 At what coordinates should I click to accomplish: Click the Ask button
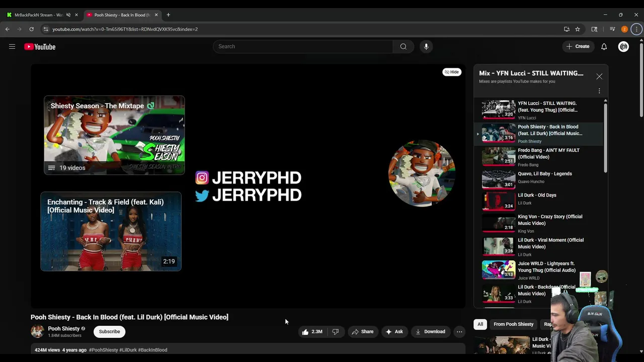coord(394,332)
